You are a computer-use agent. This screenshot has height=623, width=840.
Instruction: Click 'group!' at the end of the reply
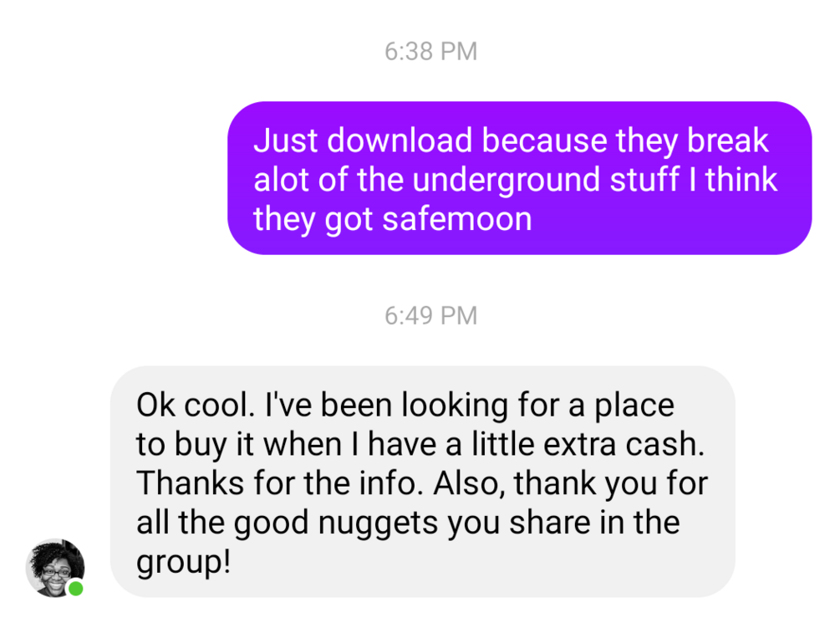tap(183, 563)
